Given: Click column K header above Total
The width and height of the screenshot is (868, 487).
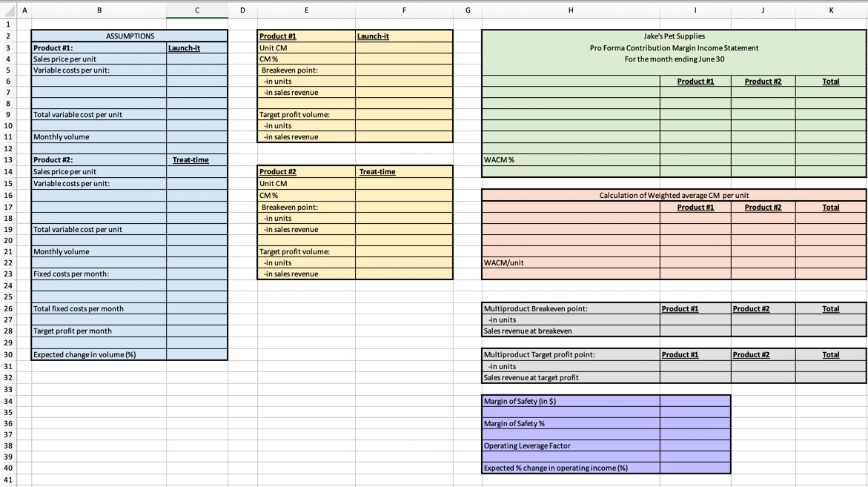Looking at the screenshot, I should tap(830, 10).
